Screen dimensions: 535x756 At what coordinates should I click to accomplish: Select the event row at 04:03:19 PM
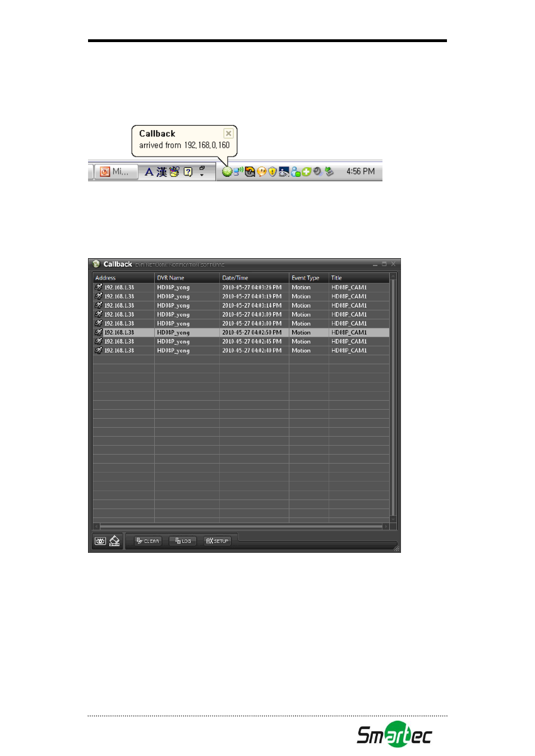[241, 296]
